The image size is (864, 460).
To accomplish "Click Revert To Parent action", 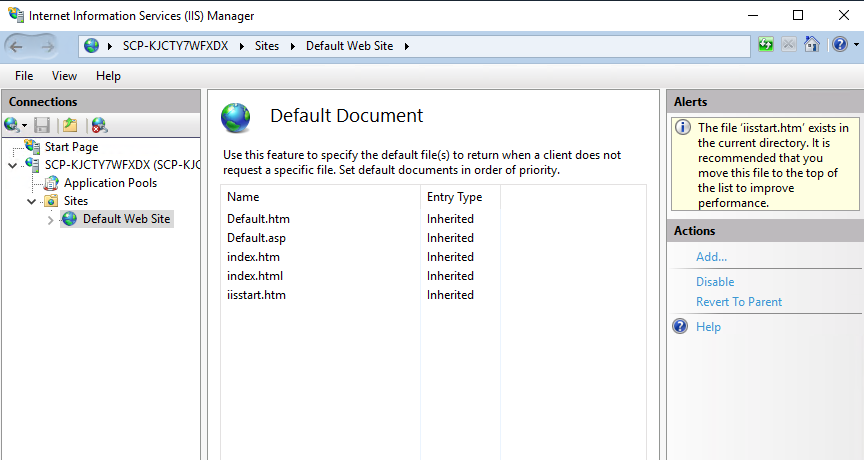I will [x=739, y=302].
